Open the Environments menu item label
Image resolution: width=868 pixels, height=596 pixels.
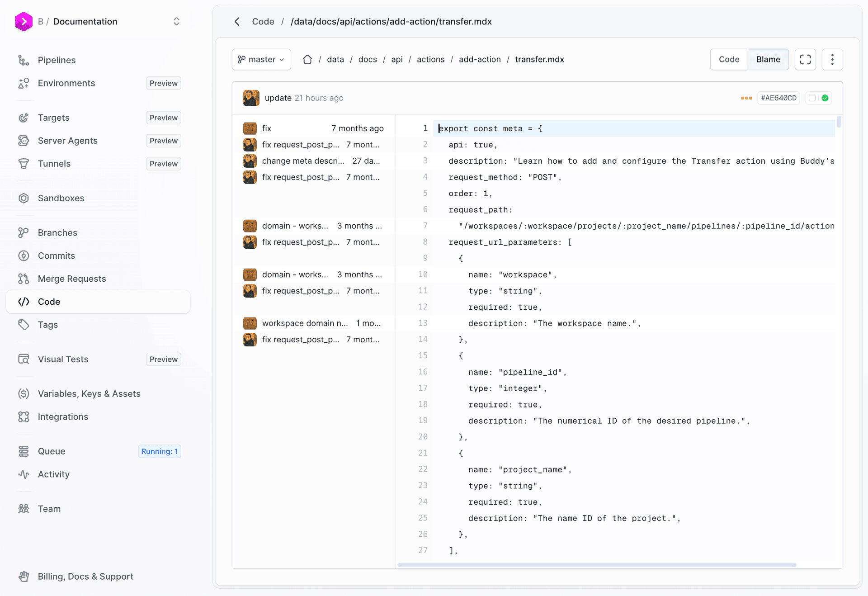pos(66,83)
